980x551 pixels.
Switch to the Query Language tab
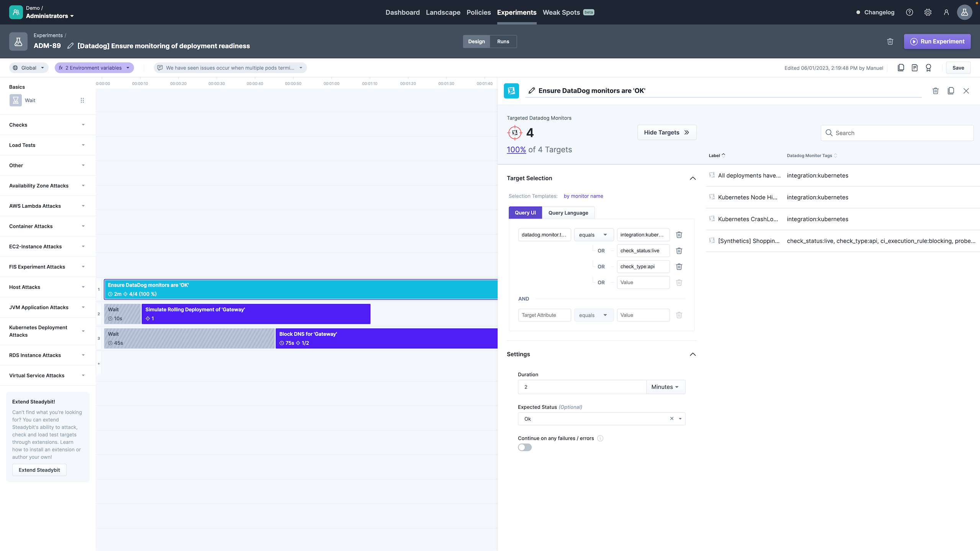pos(568,213)
